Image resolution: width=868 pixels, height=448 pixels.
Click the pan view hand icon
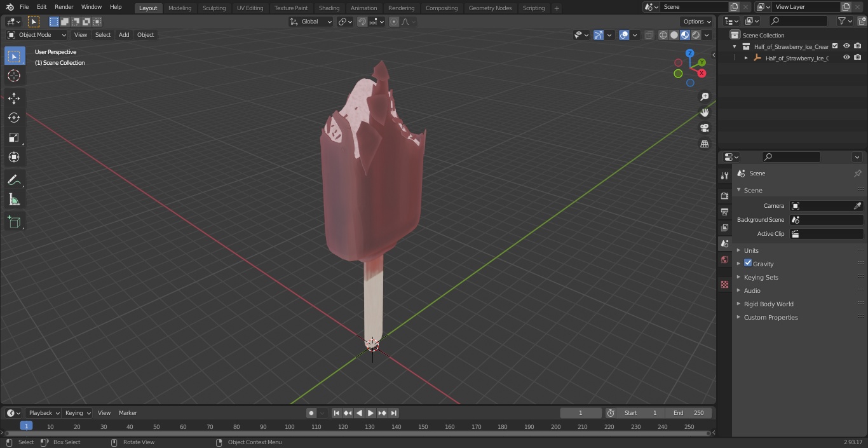705,112
